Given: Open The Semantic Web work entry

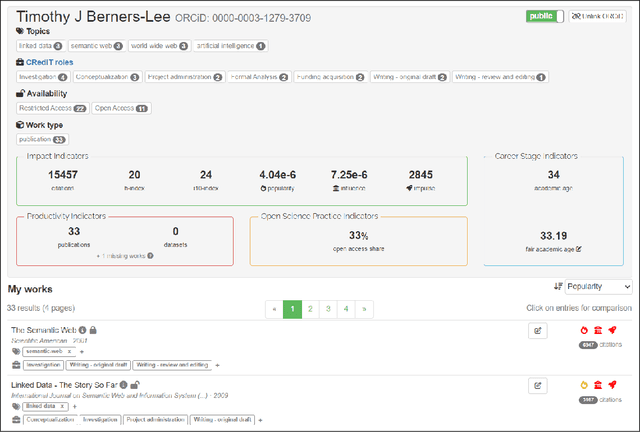Looking at the screenshot, I should (x=44, y=330).
